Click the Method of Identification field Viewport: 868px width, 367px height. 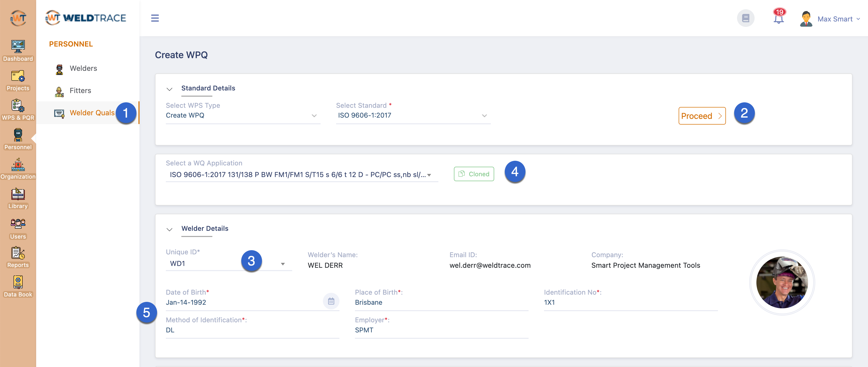pos(252,330)
